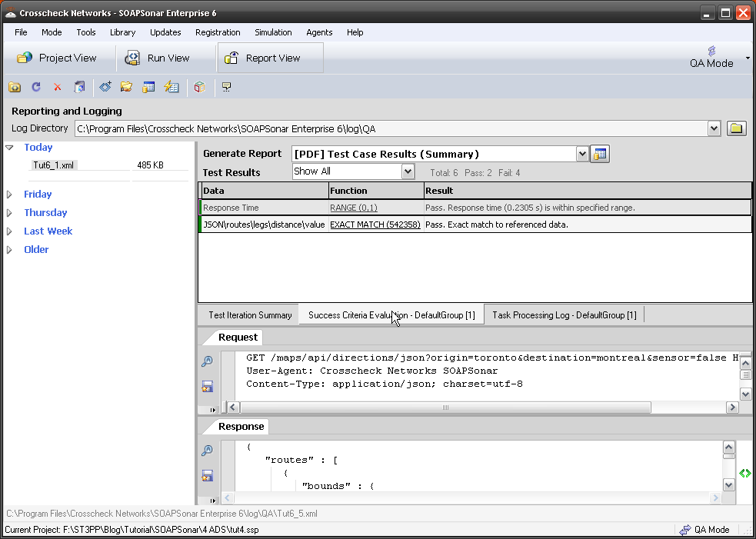Open the File menu

(21, 32)
